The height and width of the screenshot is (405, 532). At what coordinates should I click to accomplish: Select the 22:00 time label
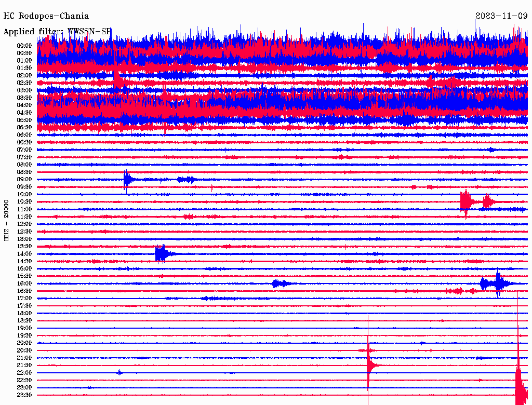(24, 373)
